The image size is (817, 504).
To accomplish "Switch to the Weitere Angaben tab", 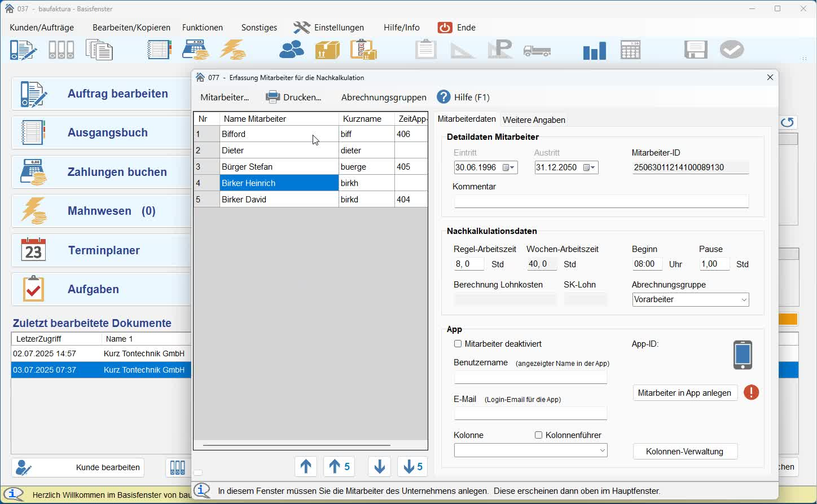I will (534, 120).
